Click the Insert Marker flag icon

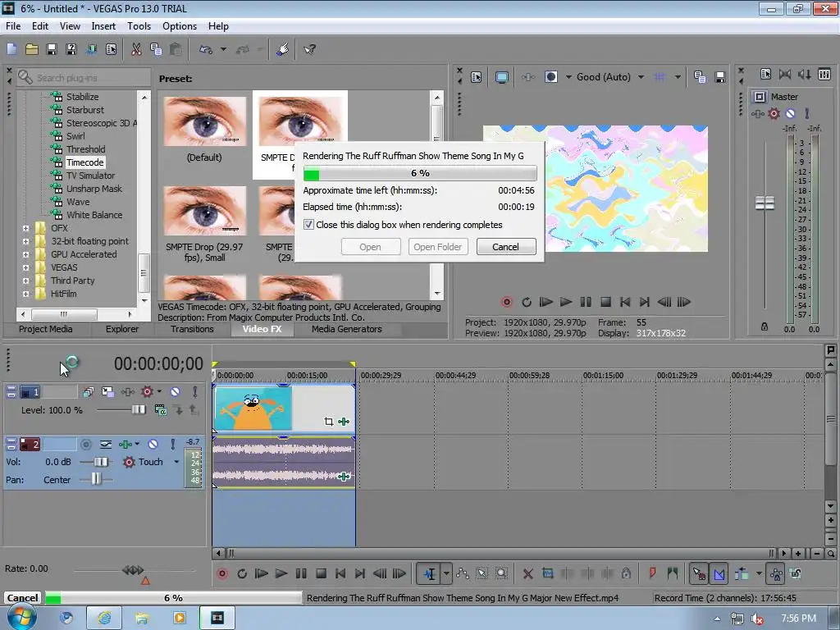click(x=652, y=573)
